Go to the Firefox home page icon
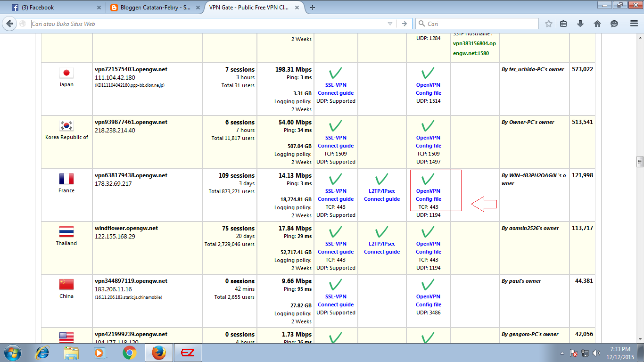Viewport: 644px width, 362px height. pyautogui.click(x=597, y=24)
